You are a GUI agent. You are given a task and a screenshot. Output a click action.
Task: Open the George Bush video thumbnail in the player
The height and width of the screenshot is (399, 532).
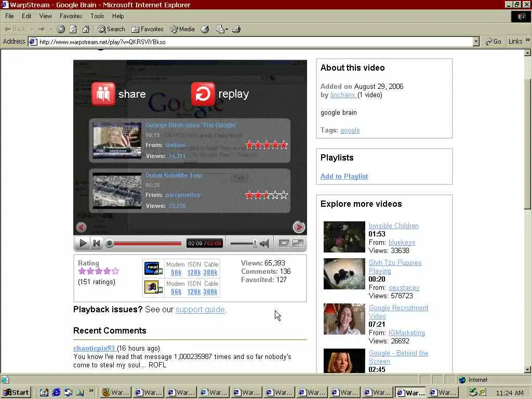point(117,140)
